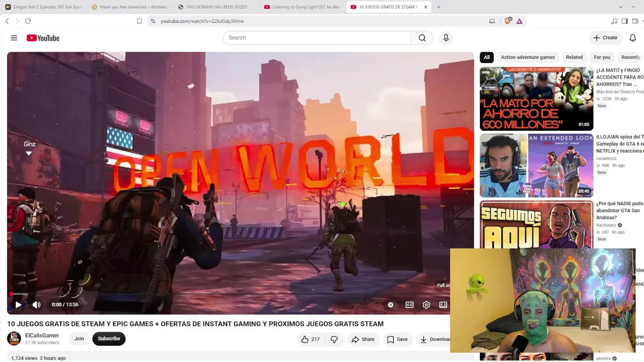The image size is (644, 362).
Task: Open picture-in-picture icon in address bar
Action: pyautogui.click(x=492, y=21)
